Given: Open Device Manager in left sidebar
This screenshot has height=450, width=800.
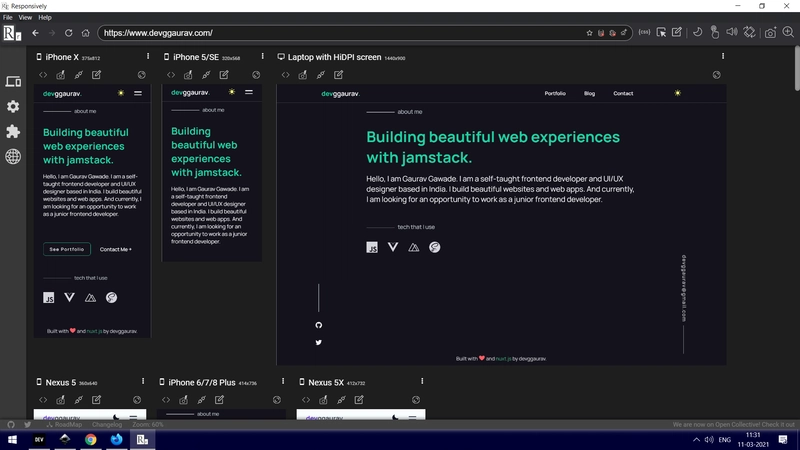Looking at the screenshot, I should tap(13, 82).
